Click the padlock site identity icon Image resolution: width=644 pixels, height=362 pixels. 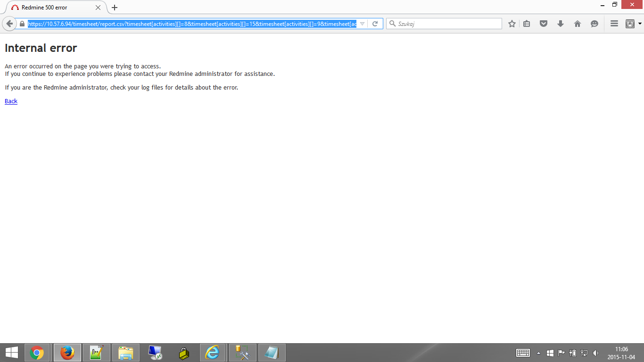(x=22, y=24)
